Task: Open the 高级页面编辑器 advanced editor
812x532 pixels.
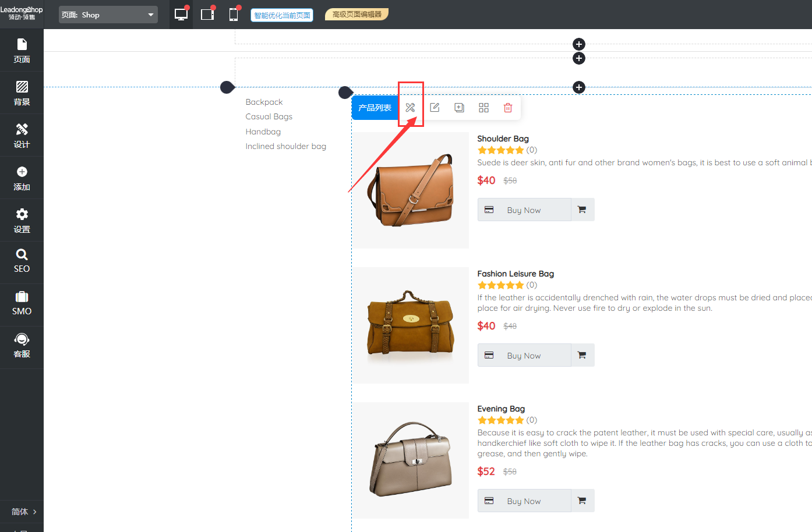Action: pos(356,15)
